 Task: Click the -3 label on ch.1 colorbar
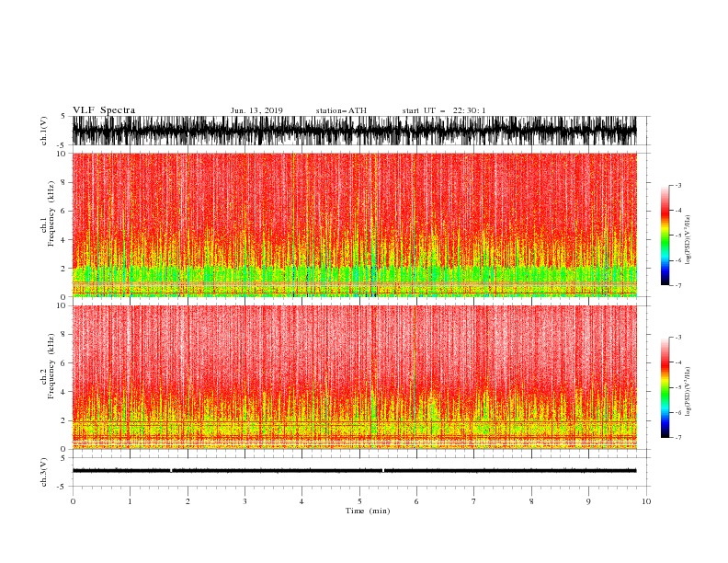click(678, 185)
